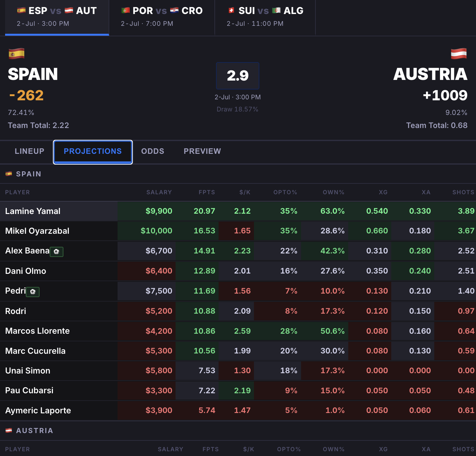
Task: Click Portugal flag icon in POR vs CRO tab
Action: point(126,11)
